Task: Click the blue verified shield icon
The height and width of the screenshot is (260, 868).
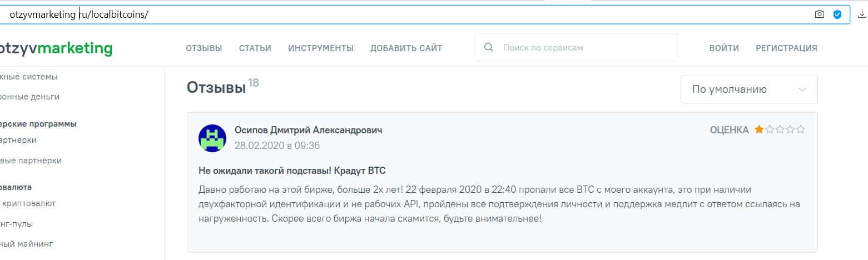Action: [x=837, y=14]
